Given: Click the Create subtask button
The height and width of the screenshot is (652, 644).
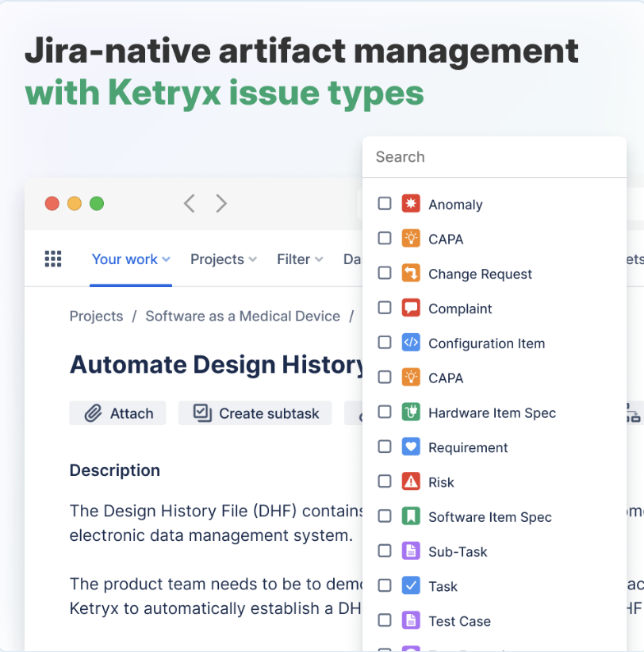Looking at the screenshot, I should point(255,412).
